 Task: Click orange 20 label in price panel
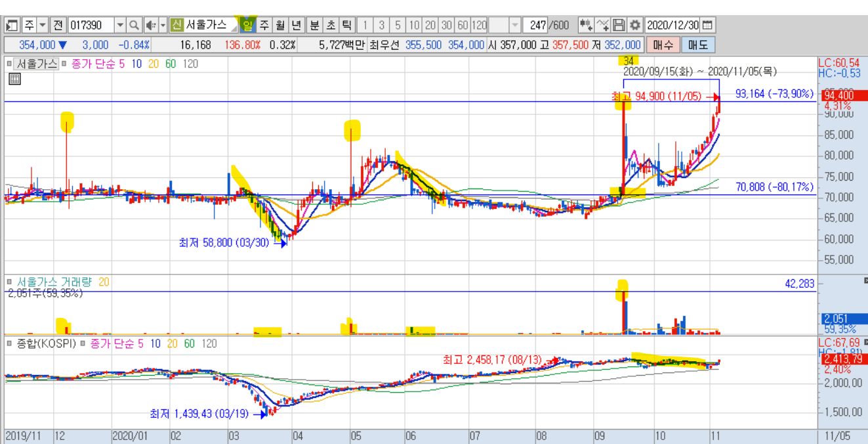(x=153, y=64)
